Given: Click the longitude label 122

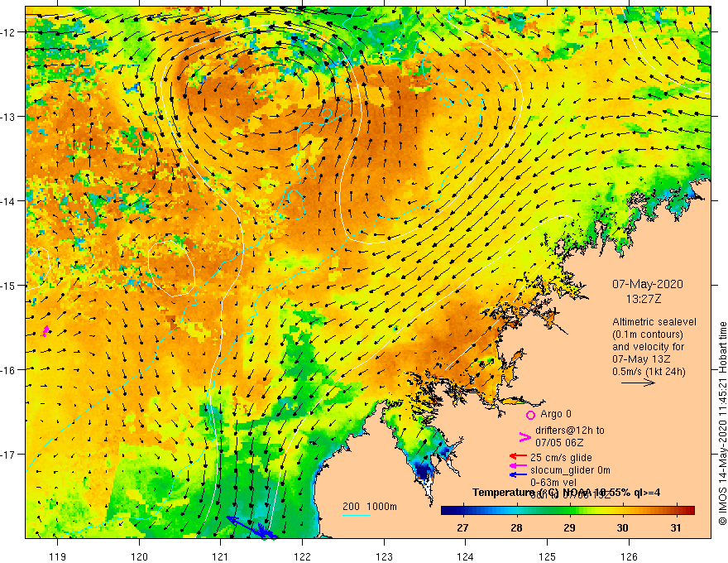Looking at the screenshot, I should (x=302, y=556).
